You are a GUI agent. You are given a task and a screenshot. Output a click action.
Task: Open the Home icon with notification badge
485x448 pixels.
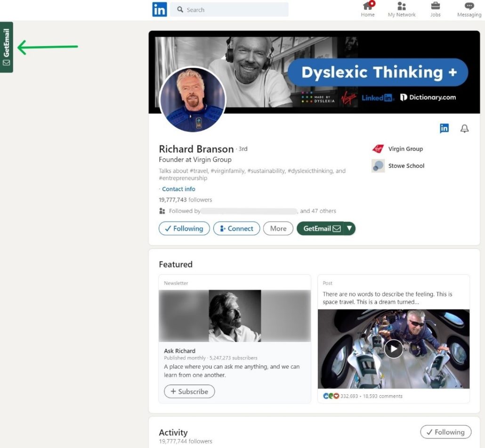click(x=368, y=7)
